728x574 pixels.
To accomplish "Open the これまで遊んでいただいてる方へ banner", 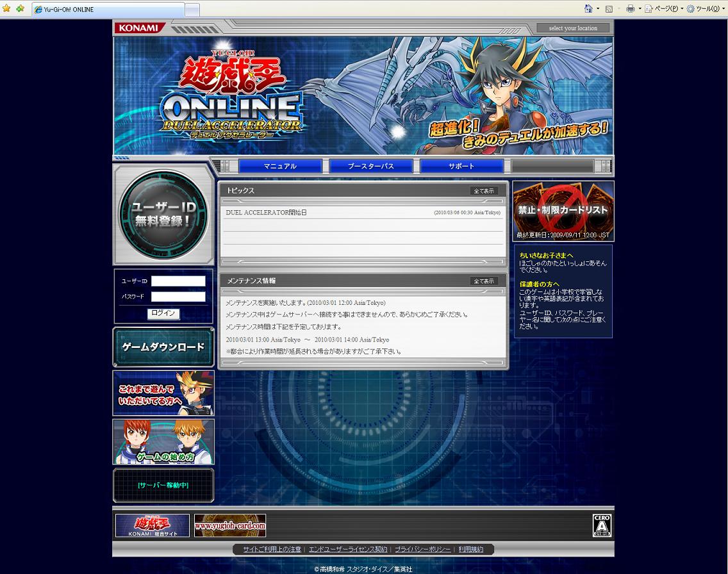I will pos(163,393).
